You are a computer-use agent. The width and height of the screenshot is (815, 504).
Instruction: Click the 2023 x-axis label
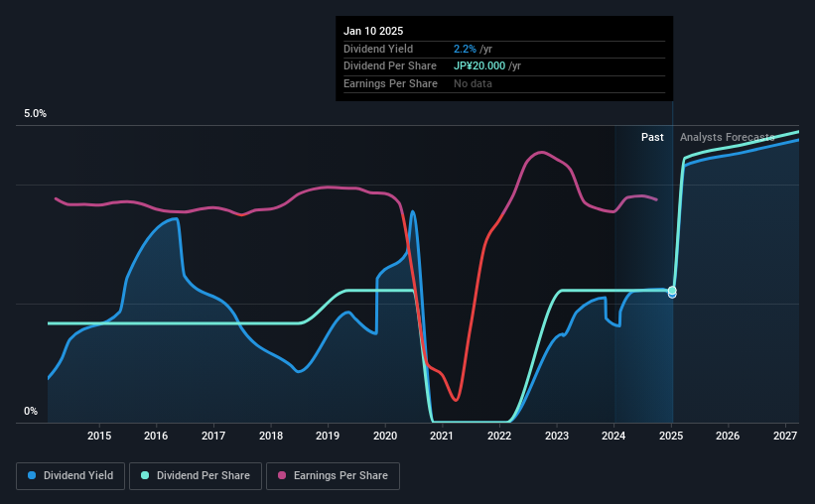[557, 436]
